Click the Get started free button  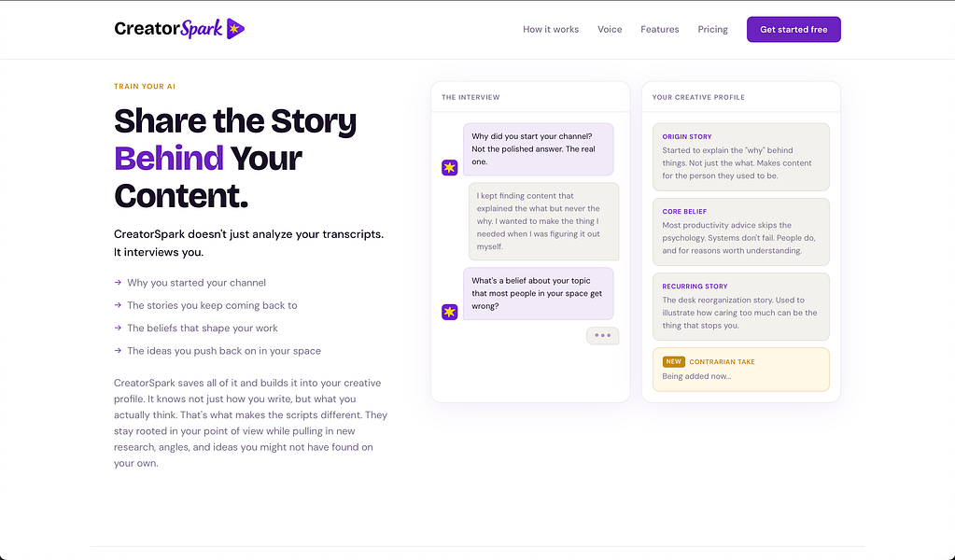coord(793,29)
